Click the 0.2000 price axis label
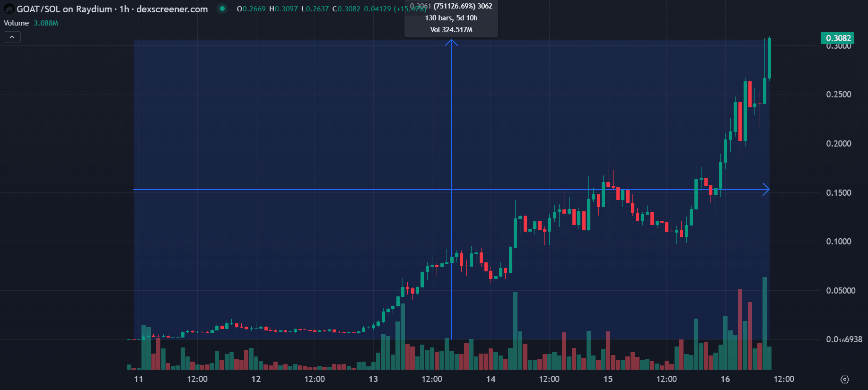The width and height of the screenshot is (868, 390). click(838, 144)
